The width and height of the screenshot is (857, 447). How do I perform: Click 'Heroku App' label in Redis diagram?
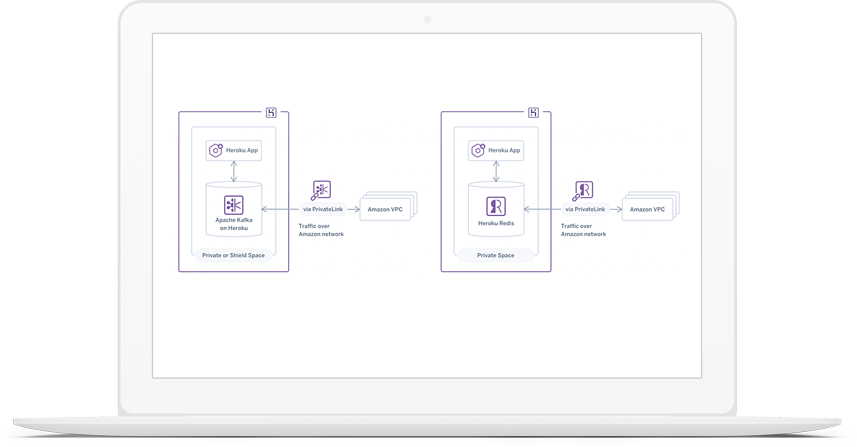tap(504, 150)
